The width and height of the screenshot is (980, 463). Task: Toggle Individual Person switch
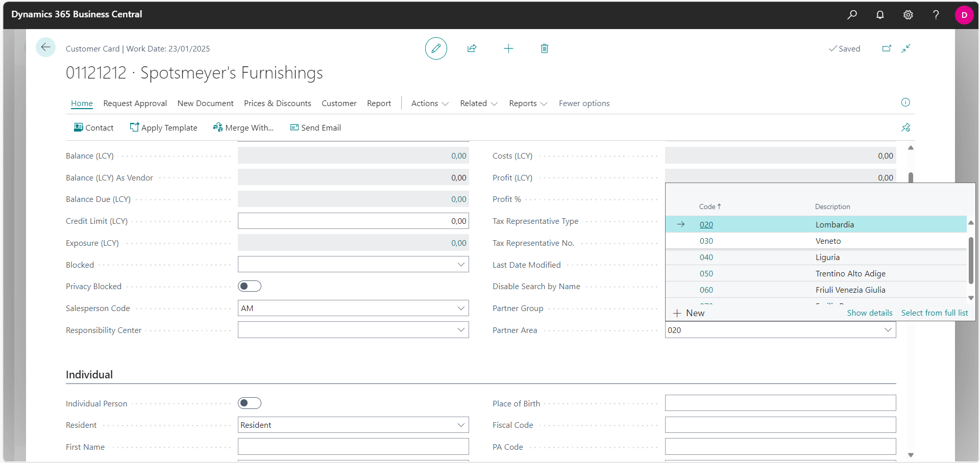(x=250, y=403)
